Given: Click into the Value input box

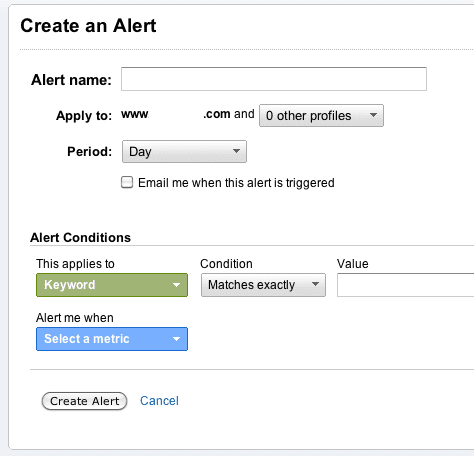Looking at the screenshot, I should point(405,285).
